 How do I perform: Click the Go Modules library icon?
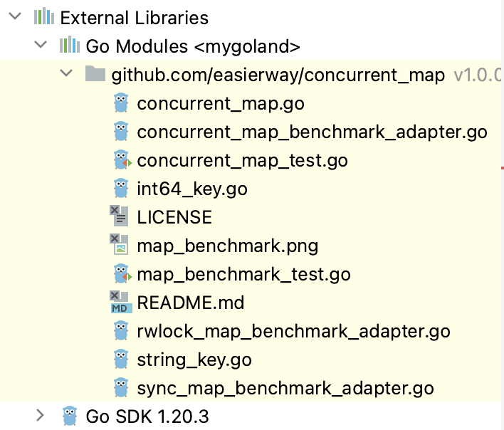click(70, 45)
